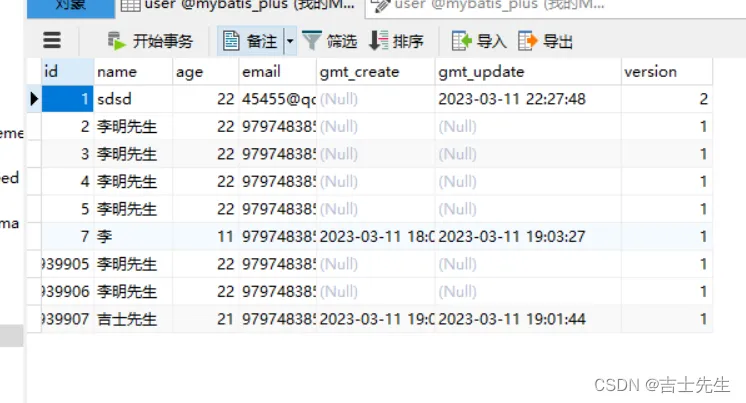Screen dimensions: 746x403
Task: Select the name cell 'sdsd'
Action: coord(133,99)
